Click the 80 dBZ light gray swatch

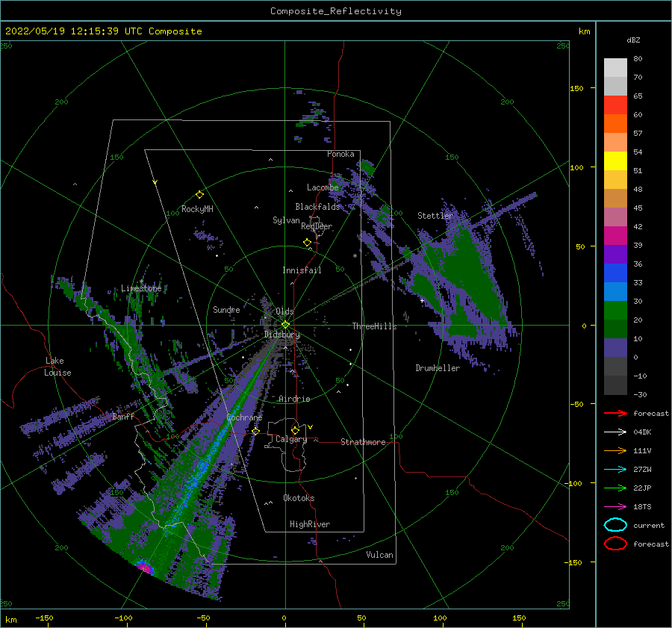(615, 68)
